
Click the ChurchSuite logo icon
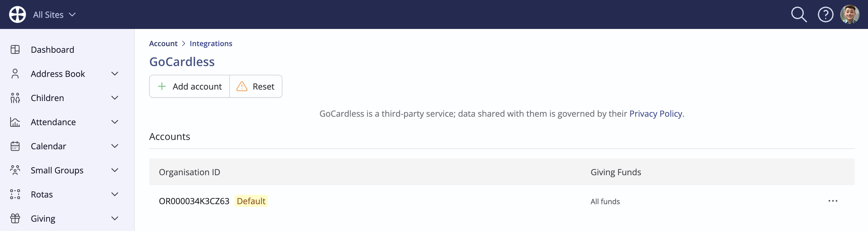click(x=18, y=14)
